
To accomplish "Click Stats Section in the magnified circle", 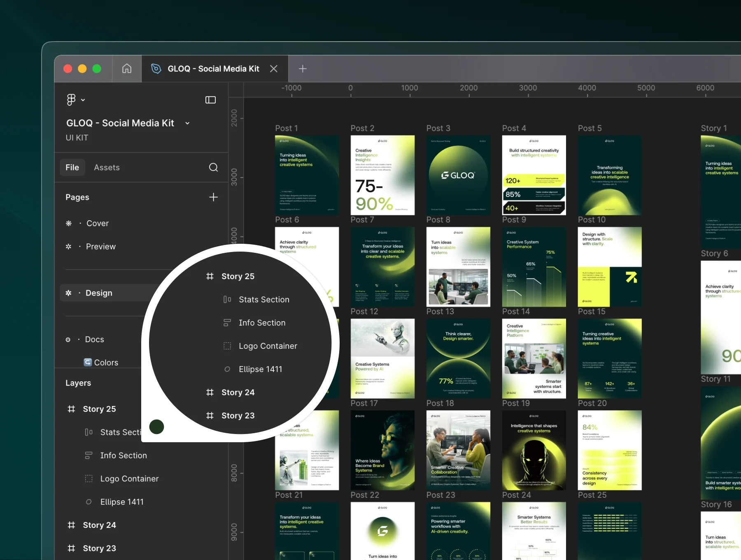I will click(x=264, y=300).
